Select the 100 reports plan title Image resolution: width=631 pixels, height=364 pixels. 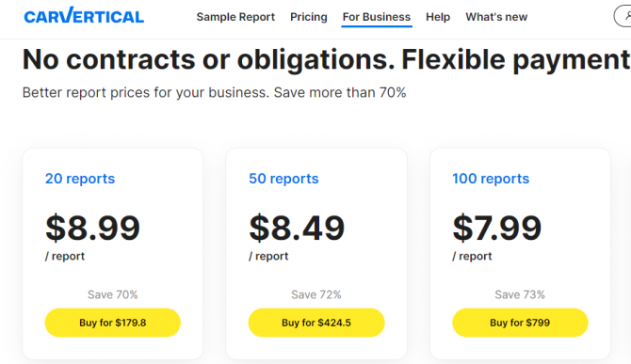point(491,179)
